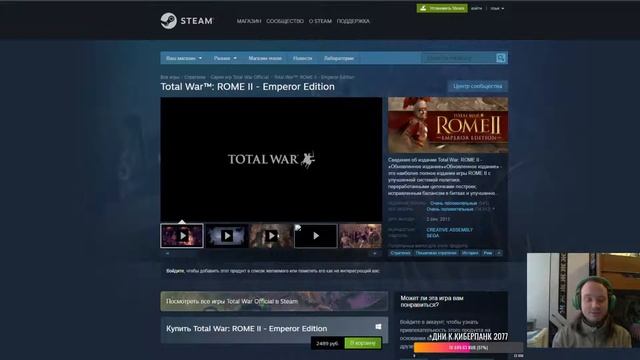
Task: Open the language dropdown in the header
Action: coord(497,8)
